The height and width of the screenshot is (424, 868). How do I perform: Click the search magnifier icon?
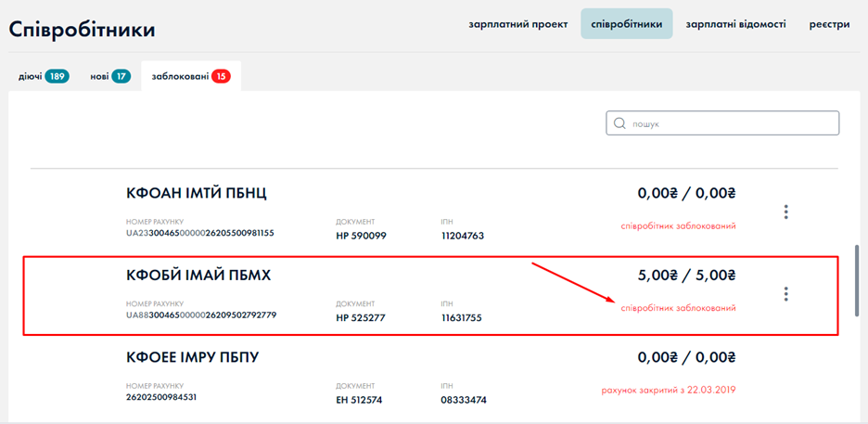point(619,123)
